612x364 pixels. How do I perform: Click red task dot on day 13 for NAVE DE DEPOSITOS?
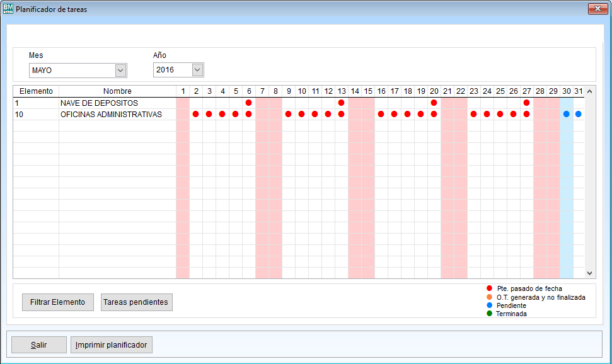coord(341,103)
